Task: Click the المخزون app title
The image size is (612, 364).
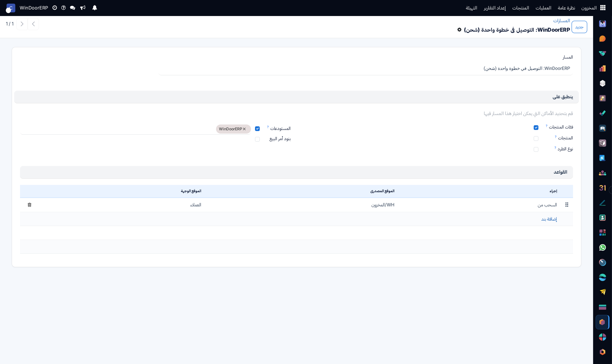Action: [589, 8]
